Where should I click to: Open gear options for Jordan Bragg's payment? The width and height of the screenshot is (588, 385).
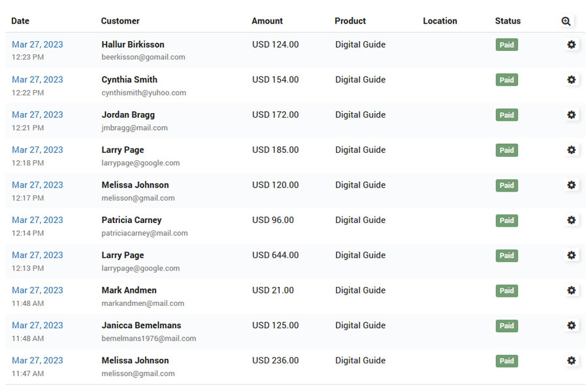click(572, 115)
